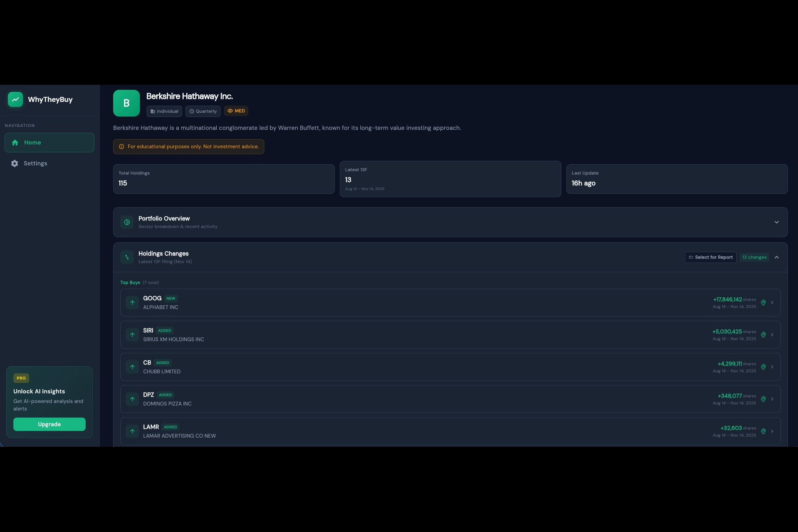Click the Quarterly tag
The image size is (798, 532).
pos(203,111)
